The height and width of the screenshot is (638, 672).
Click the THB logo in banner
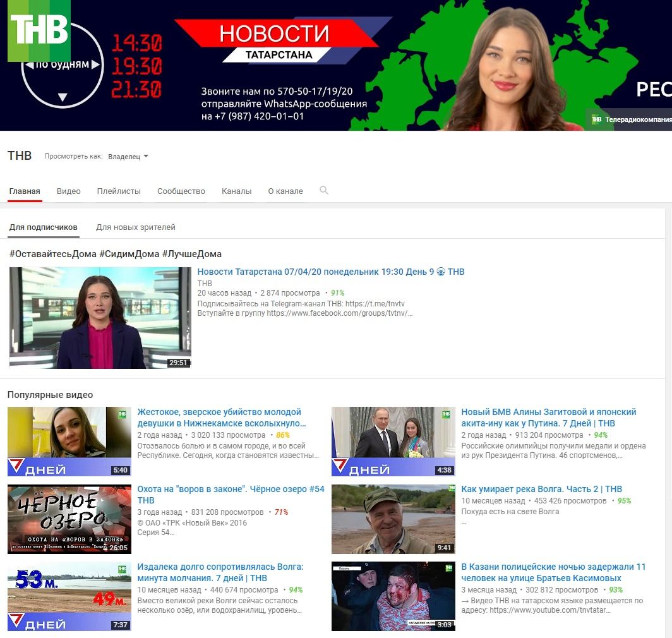tap(39, 30)
